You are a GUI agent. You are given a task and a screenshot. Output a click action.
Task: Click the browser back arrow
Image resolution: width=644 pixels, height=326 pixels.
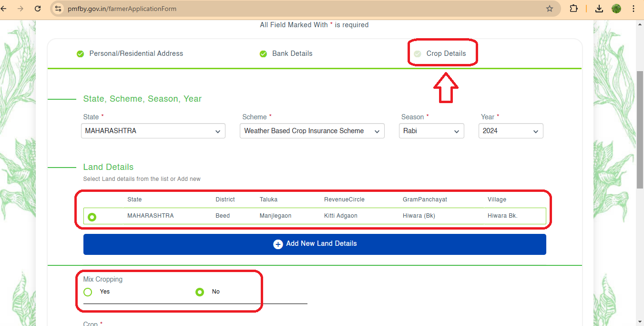4,9
